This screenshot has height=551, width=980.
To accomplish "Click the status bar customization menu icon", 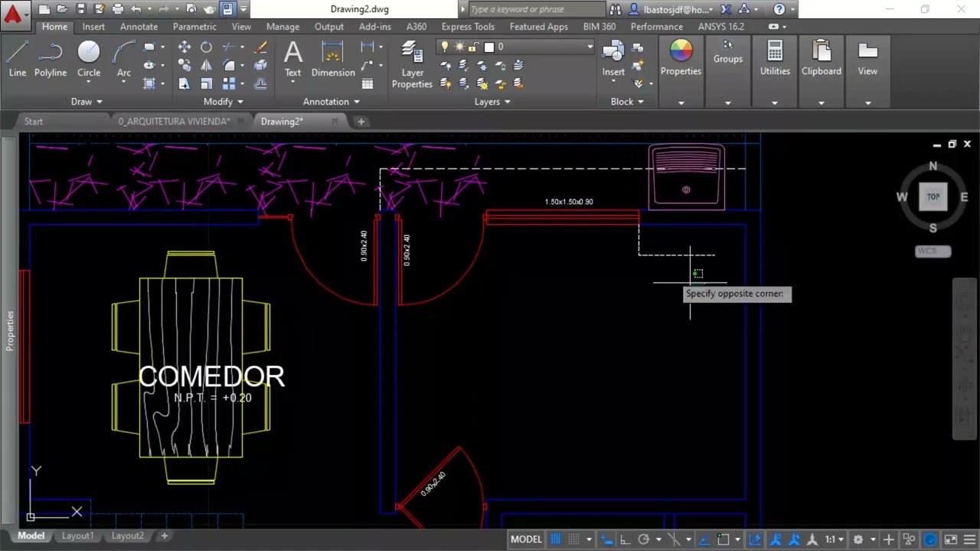I will pos(969,540).
